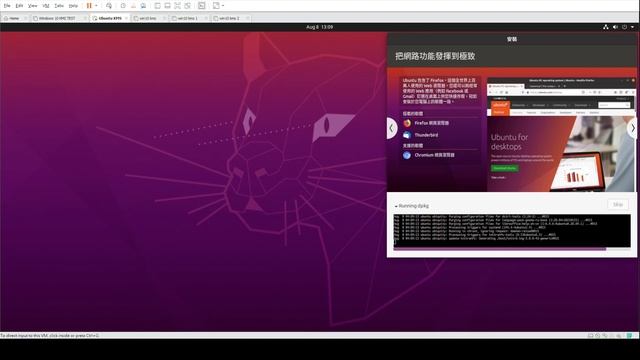Click the Firefox icon in the slide
640x360 pixels.
(x=407, y=123)
